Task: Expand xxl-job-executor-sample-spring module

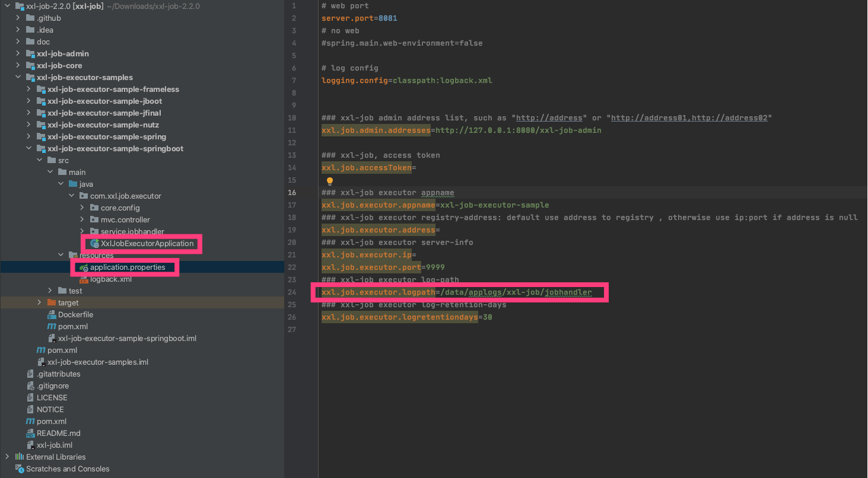Action: pyautogui.click(x=28, y=137)
